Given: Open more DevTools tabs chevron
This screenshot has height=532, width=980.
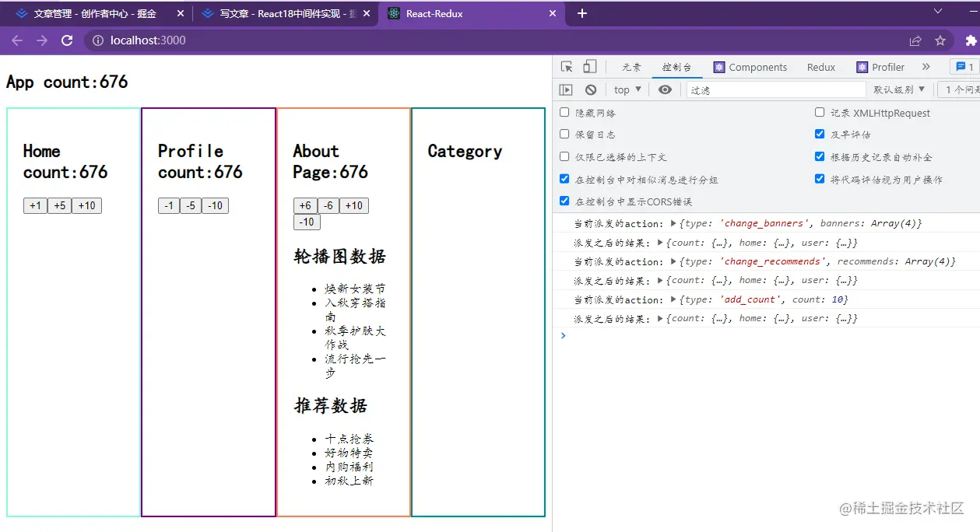Looking at the screenshot, I should [926, 67].
